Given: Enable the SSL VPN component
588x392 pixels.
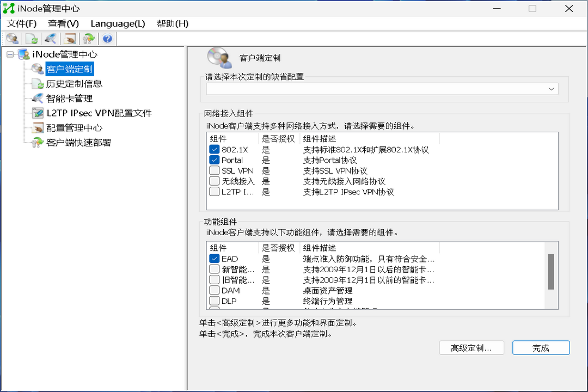Looking at the screenshot, I should pos(214,170).
